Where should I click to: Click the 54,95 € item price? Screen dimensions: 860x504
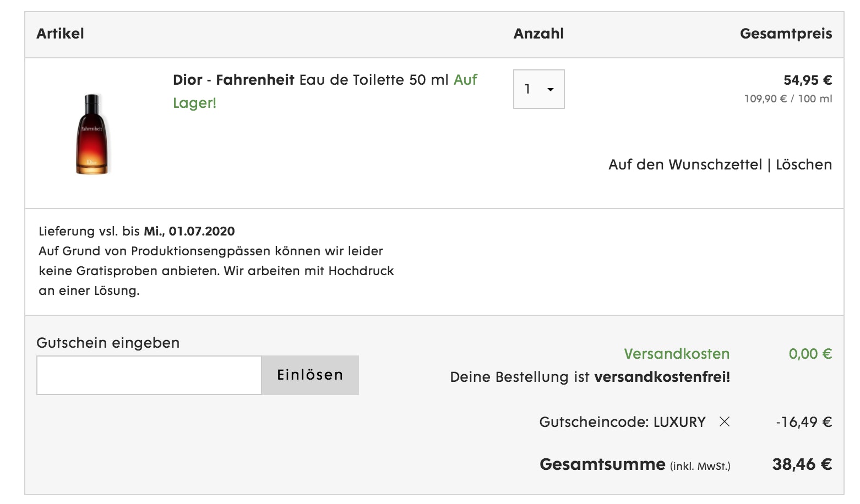click(807, 80)
